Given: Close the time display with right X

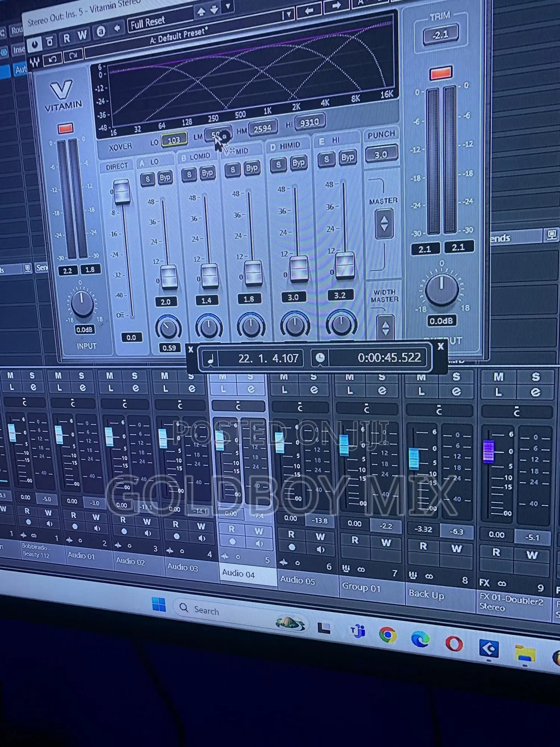Looking at the screenshot, I should [441, 346].
